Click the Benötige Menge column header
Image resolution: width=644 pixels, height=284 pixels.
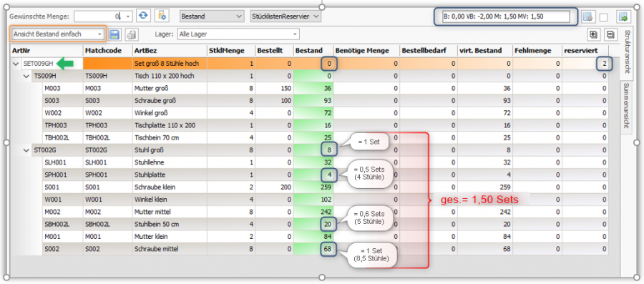(366, 51)
